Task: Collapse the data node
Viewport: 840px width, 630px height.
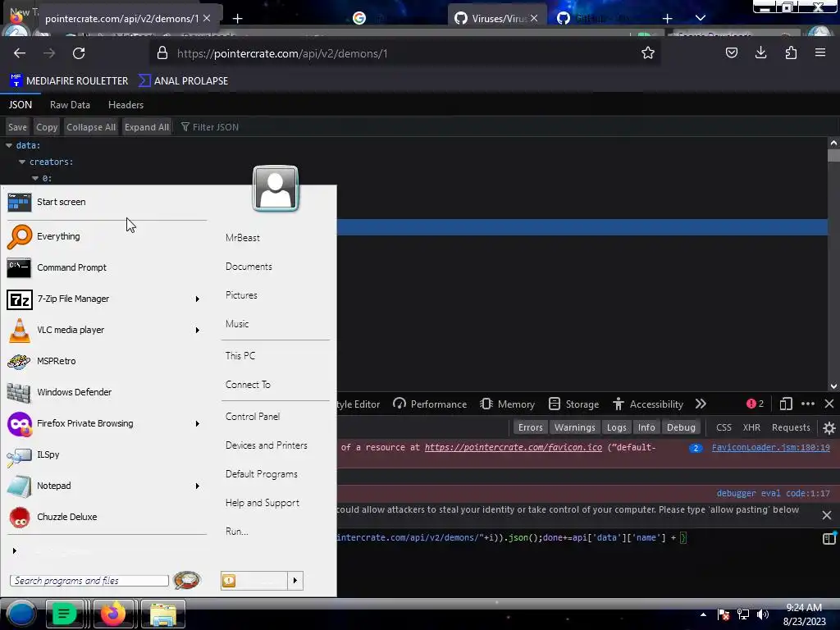Action: (x=9, y=145)
